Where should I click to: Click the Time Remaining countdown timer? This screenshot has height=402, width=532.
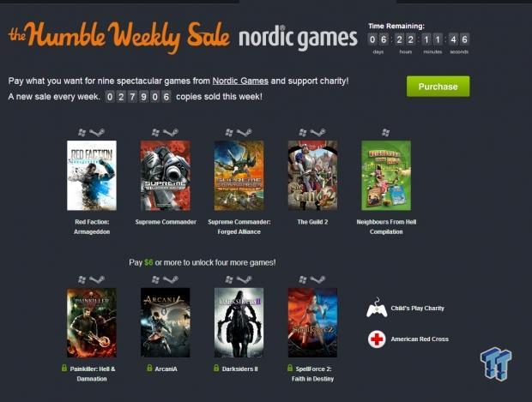click(x=419, y=39)
